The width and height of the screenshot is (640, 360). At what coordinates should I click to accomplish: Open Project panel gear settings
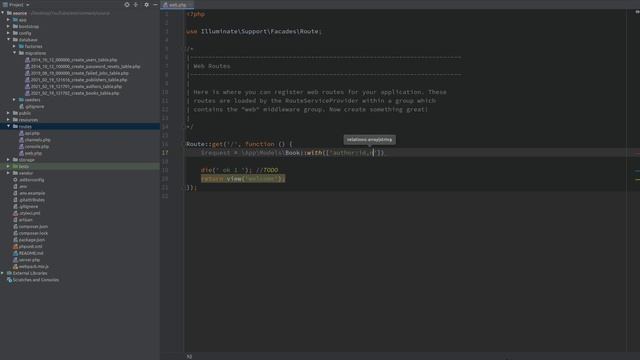pos(147,4)
